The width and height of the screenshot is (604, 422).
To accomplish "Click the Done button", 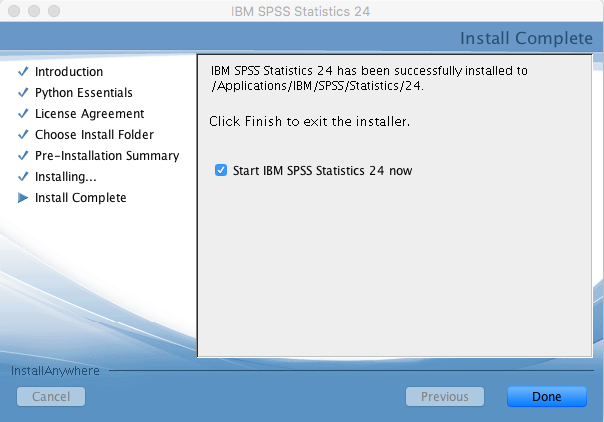I will pyautogui.click(x=547, y=397).
